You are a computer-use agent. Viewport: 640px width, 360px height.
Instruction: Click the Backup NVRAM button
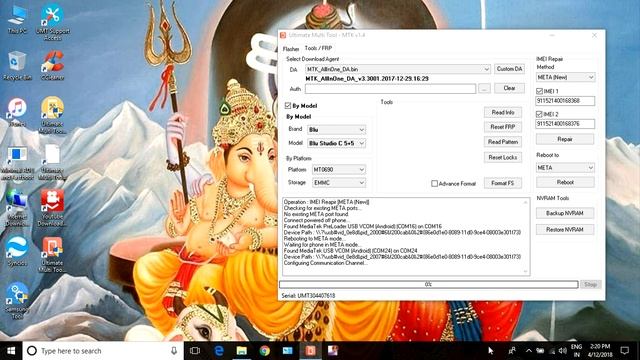point(565,213)
